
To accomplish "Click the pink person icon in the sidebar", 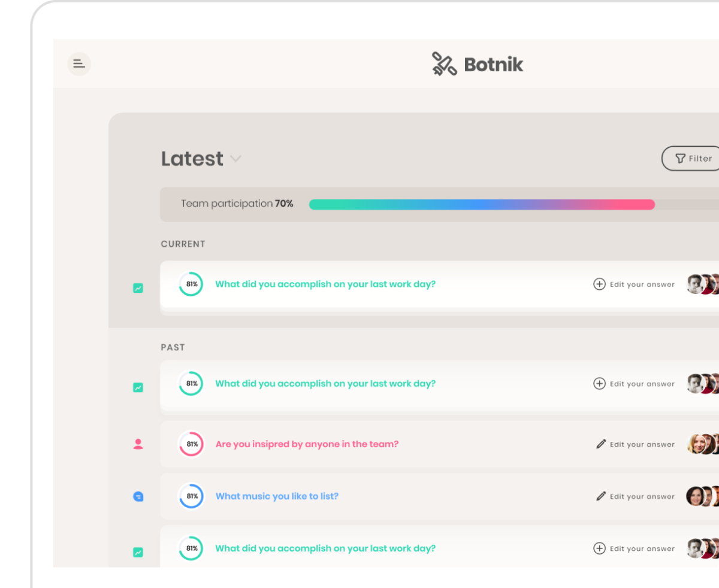I will point(138,444).
